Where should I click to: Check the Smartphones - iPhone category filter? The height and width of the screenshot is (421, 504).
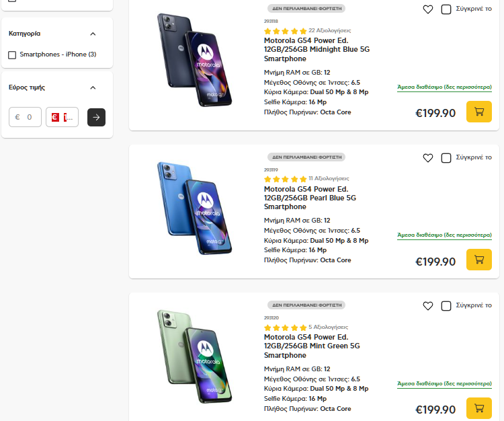click(12, 54)
